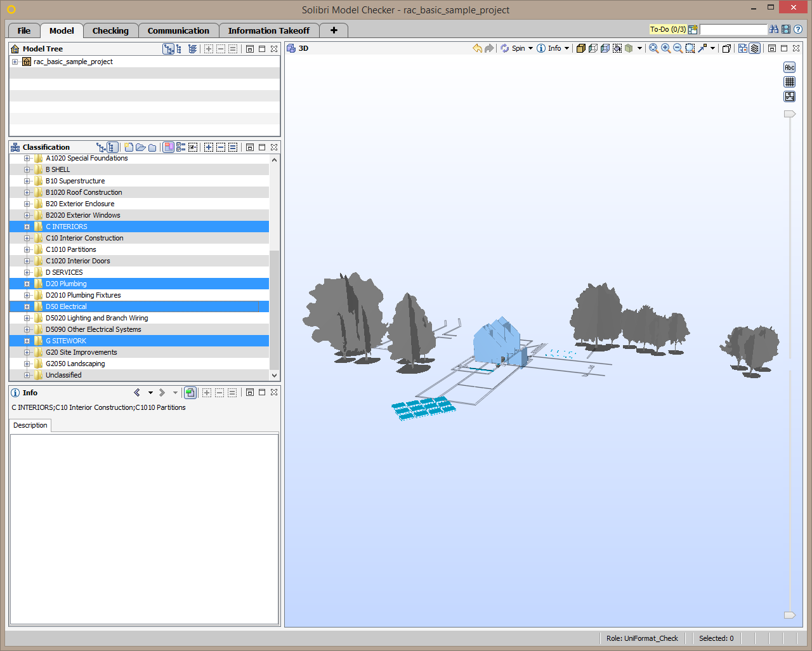Click the top handle of 3D section slider
Screen dimensions: 812x651
pos(789,114)
